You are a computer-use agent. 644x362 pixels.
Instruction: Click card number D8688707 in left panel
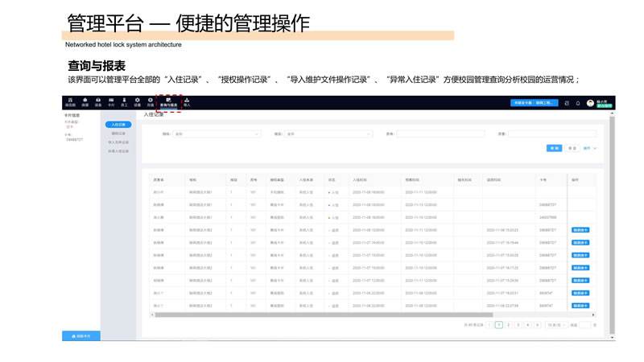pos(75,139)
